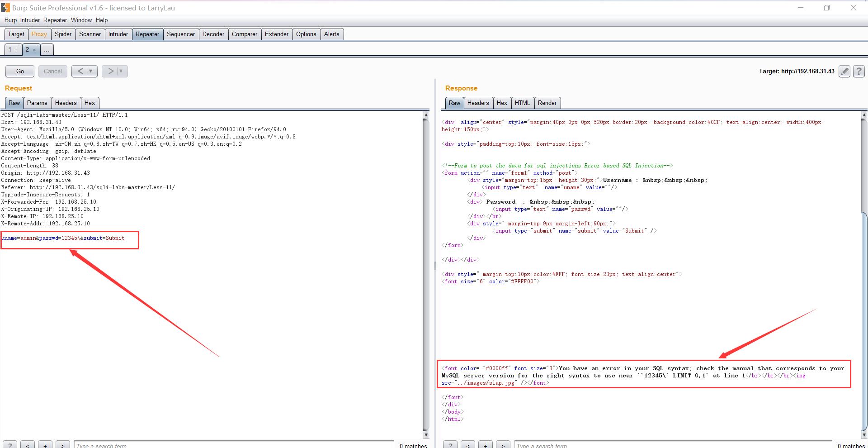Viewport: 868px width, 448px height.
Task: Add new Repeater tab with ellipsis
Action: [47, 50]
